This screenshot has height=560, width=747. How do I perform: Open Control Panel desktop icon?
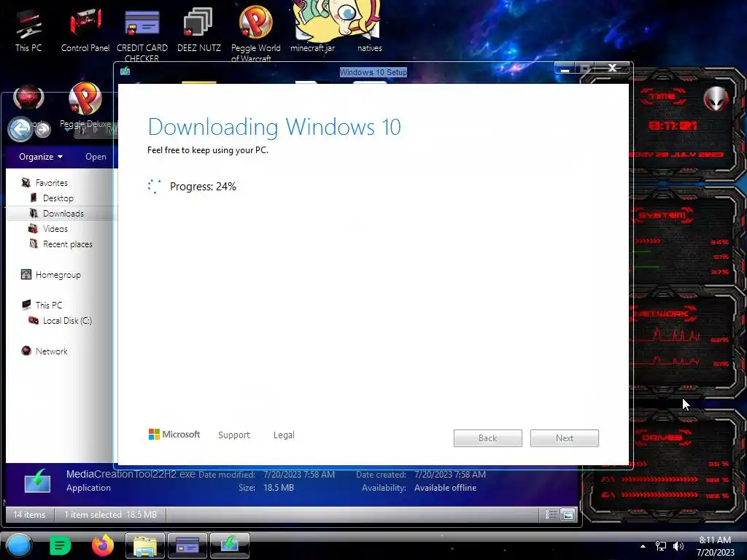[x=85, y=31]
